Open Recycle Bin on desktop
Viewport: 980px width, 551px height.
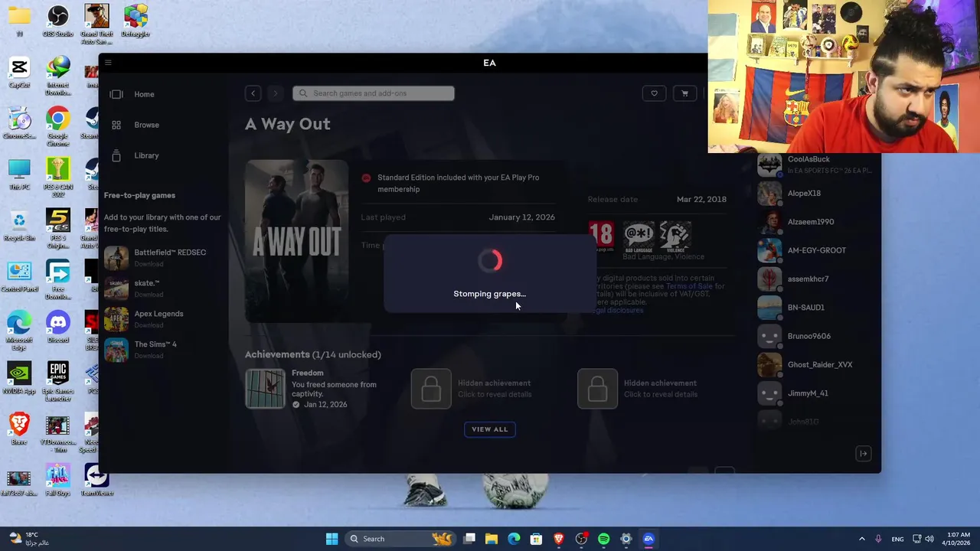pos(19,226)
